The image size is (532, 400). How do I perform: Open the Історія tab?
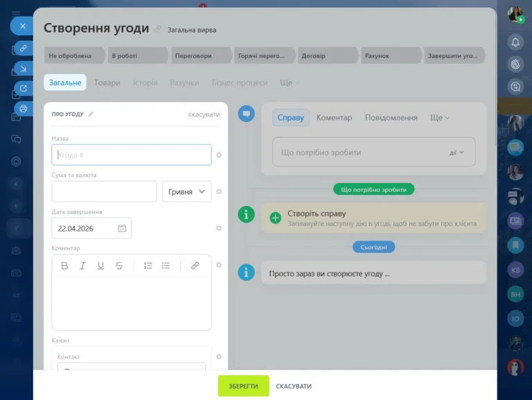[x=145, y=82]
